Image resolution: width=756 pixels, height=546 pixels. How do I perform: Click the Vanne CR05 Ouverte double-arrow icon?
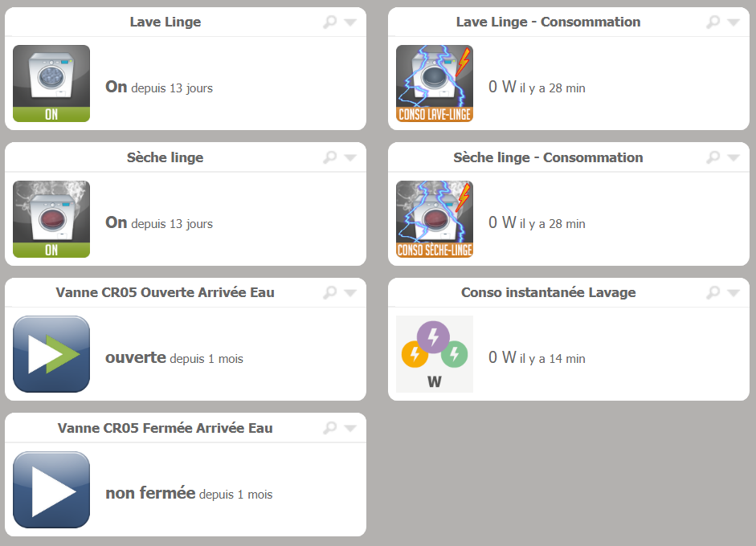tap(51, 354)
